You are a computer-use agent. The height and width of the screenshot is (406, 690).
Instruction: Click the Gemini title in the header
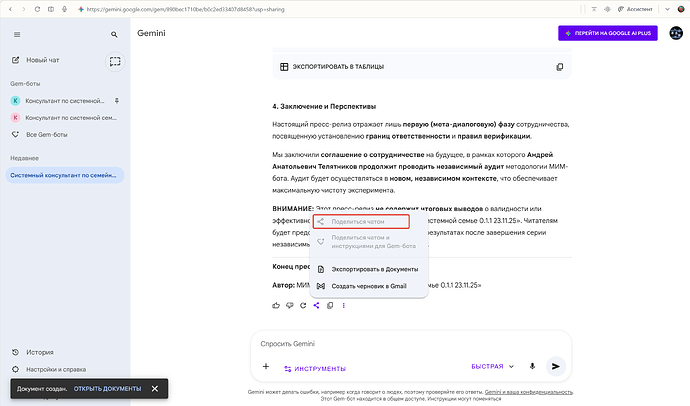tap(151, 33)
